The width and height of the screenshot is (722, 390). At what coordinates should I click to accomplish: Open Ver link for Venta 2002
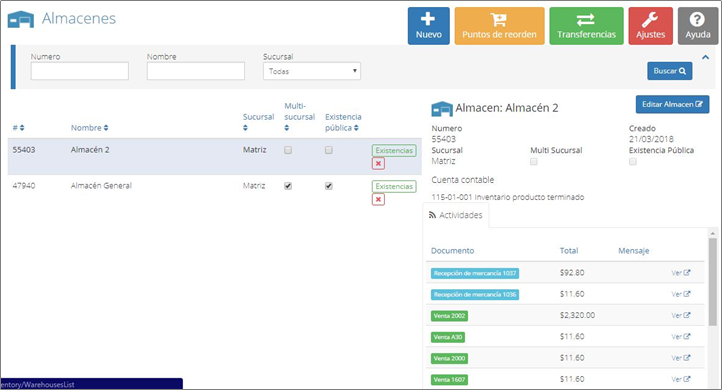[681, 315]
